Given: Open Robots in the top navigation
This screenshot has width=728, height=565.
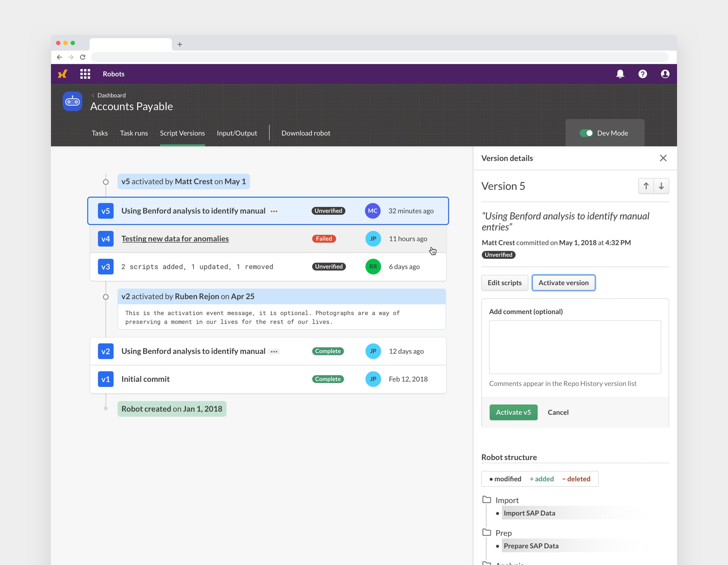Looking at the screenshot, I should pyautogui.click(x=114, y=74).
